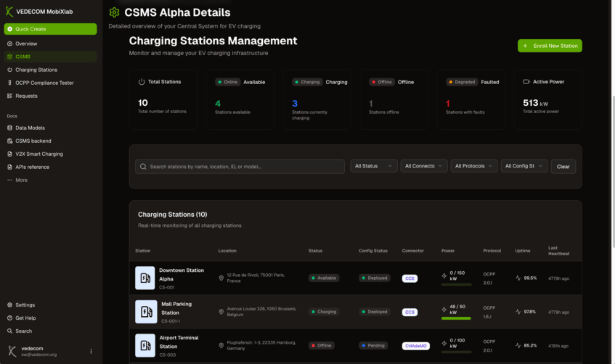Open the All Connector dropdown
Screen dimensions: 615x364
point(424,166)
